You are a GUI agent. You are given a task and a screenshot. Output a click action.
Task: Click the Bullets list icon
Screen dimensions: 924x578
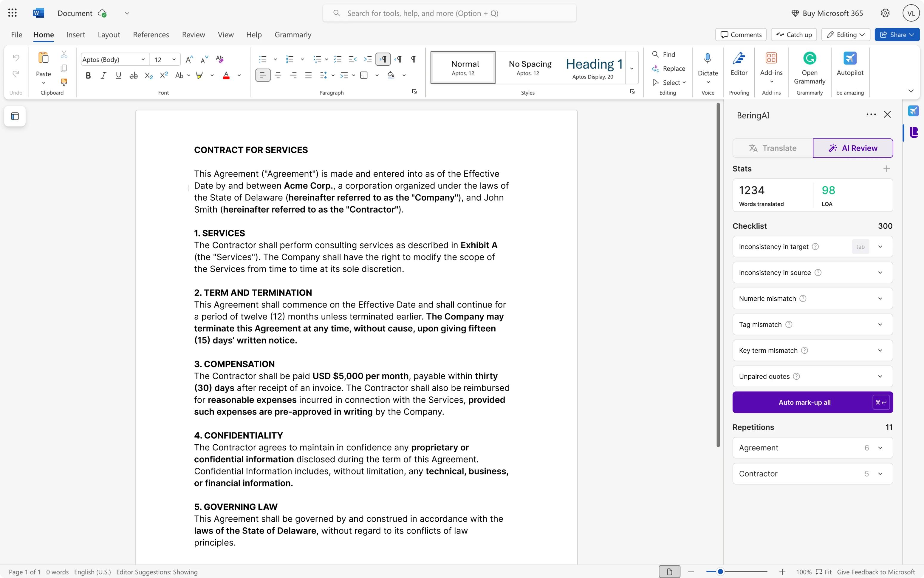tap(262, 59)
